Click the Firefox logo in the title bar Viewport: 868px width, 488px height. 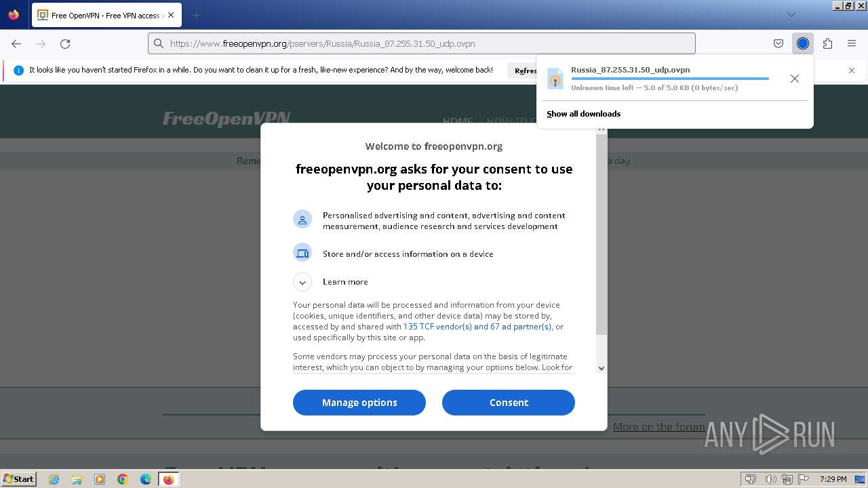point(14,14)
